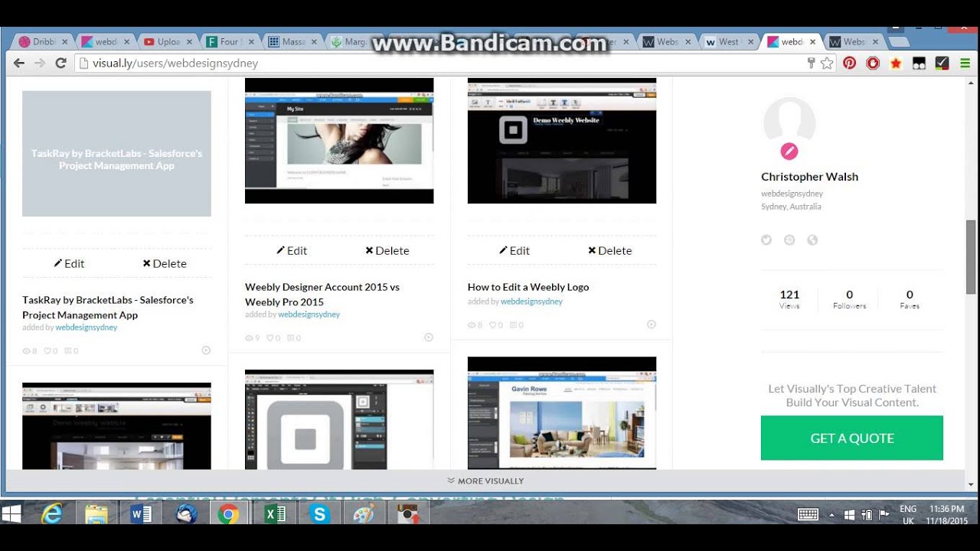Switch to the West tab

(728, 42)
